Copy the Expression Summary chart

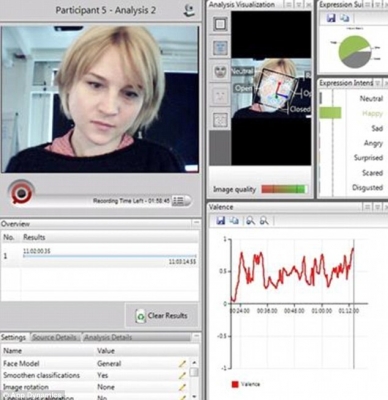click(344, 18)
